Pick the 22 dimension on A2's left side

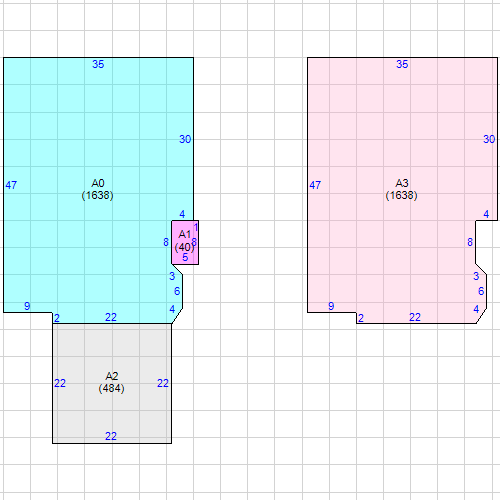[x=60, y=383]
